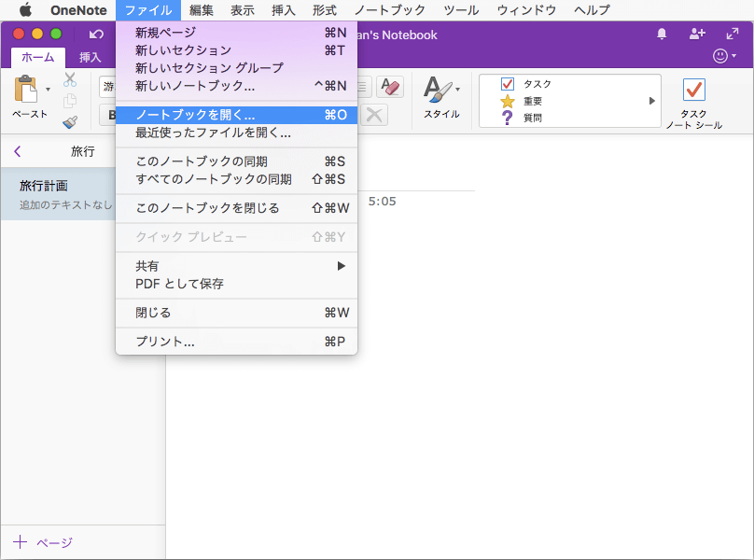Choose 新しいセクション menu item

[x=237, y=50]
